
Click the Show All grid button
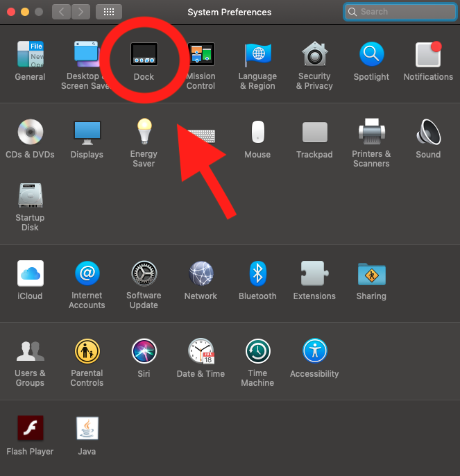(109, 12)
